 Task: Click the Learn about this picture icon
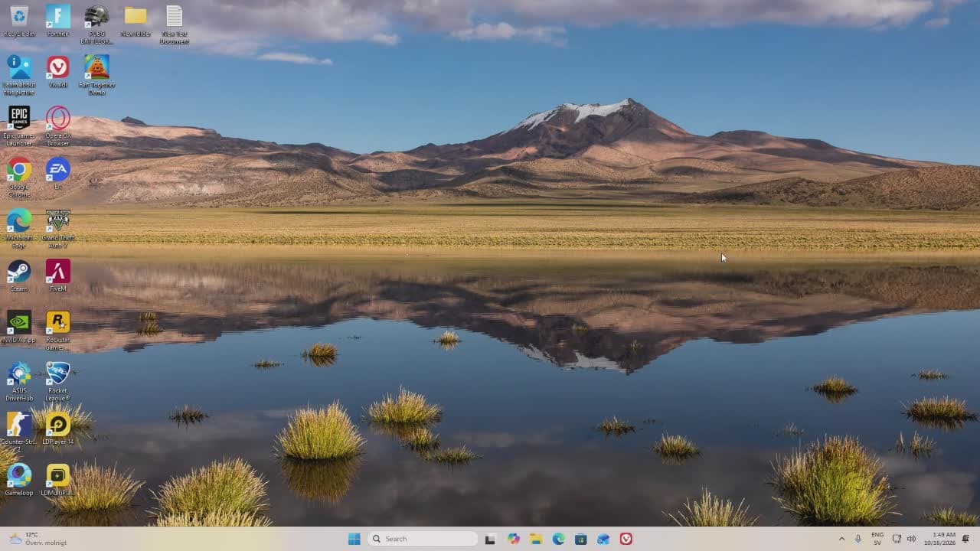[x=19, y=75]
